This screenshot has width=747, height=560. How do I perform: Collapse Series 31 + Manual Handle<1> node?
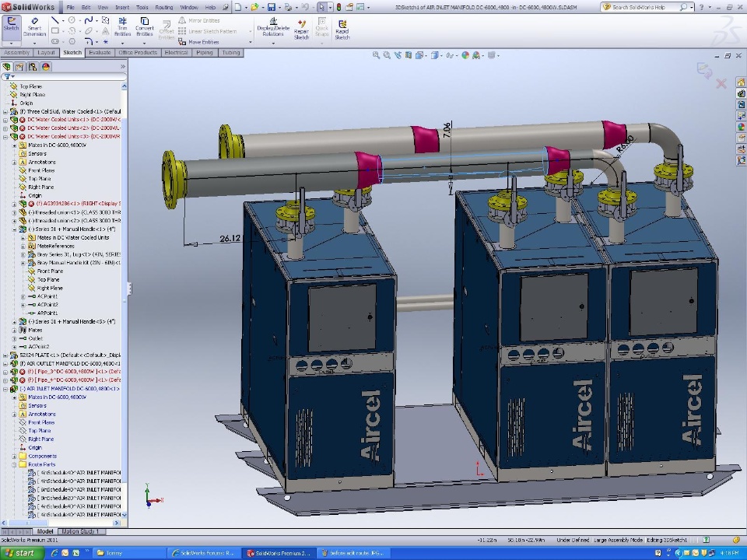point(14,229)
